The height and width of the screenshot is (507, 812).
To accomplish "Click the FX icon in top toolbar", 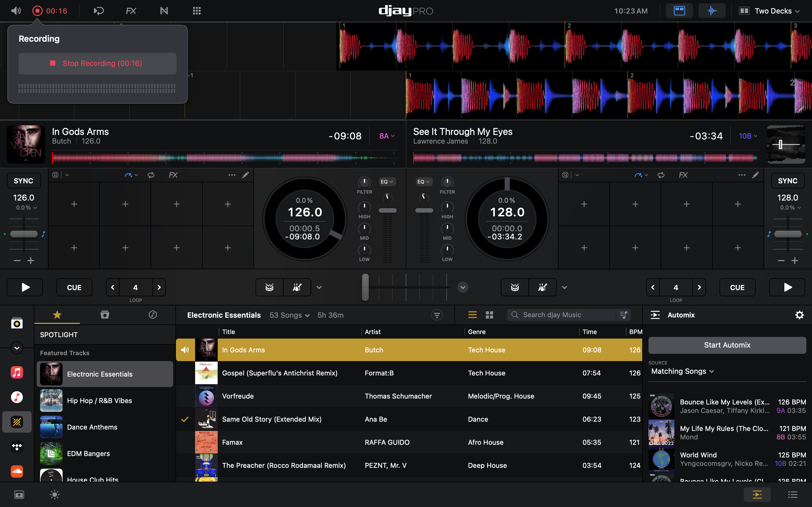I will click(x=131, y=11).
